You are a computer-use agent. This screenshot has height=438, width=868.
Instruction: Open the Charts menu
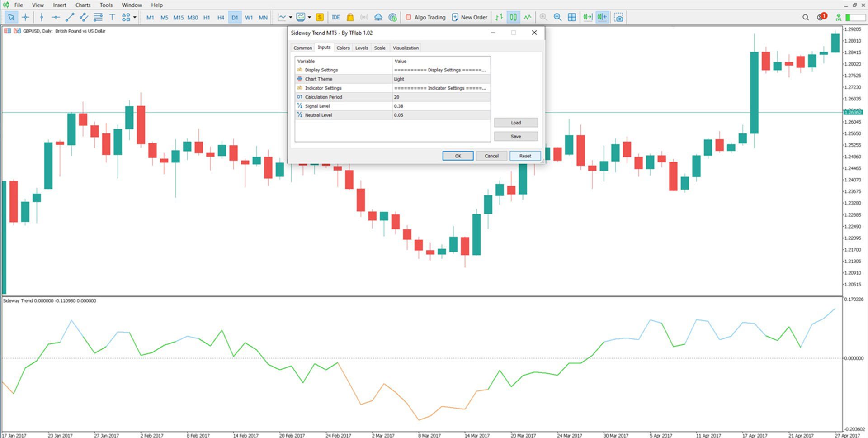point(83,5)
